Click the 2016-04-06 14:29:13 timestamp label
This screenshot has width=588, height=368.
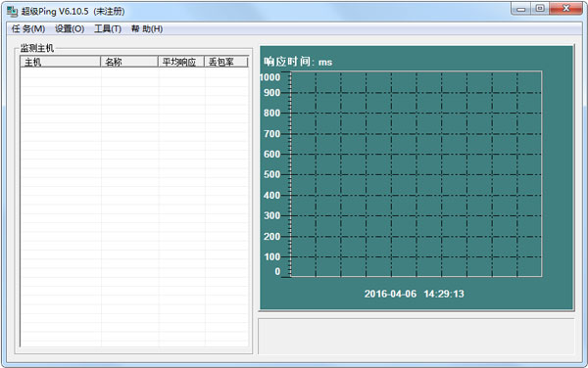[414, 294]
